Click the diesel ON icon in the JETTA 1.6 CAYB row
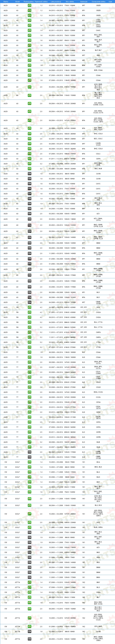This screenshot has width=115, height=644. tap(30, 631)
